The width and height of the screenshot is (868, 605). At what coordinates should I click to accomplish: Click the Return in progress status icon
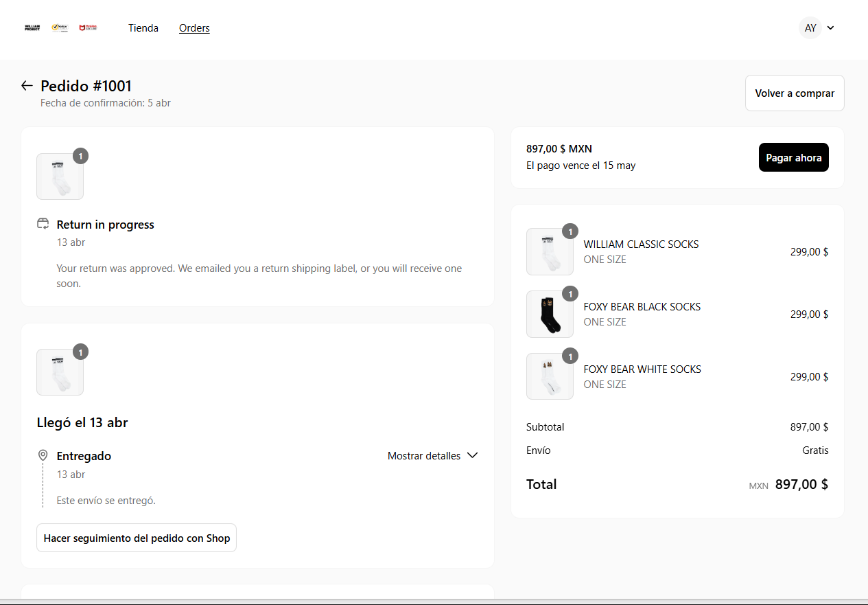point(43,224)
